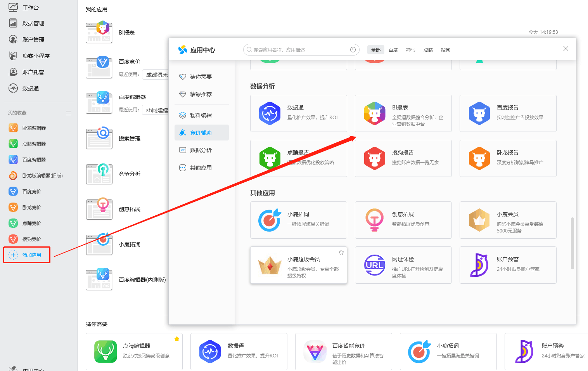Click the 我的收藏 list menu icon
Viewport: 588px width, 371px height.
point(69,113)
